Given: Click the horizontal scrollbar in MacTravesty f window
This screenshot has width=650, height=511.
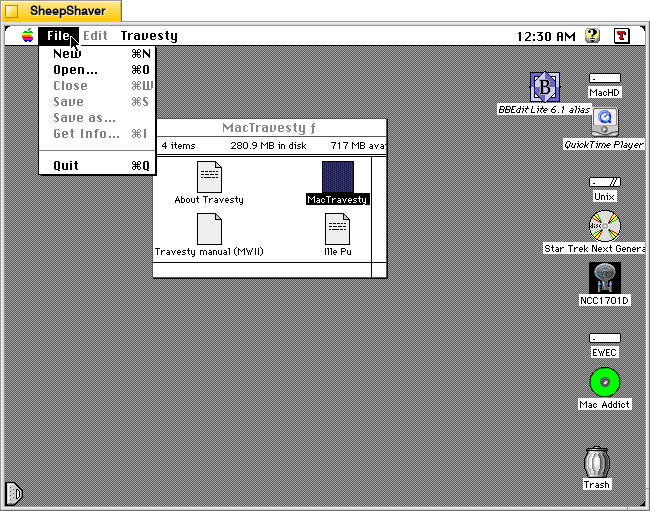Looking at the screenshot, I should 262,270.
